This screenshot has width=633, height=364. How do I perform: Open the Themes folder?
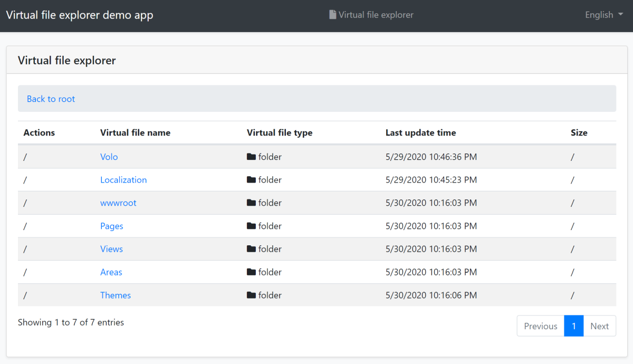[x=116, y=295]
